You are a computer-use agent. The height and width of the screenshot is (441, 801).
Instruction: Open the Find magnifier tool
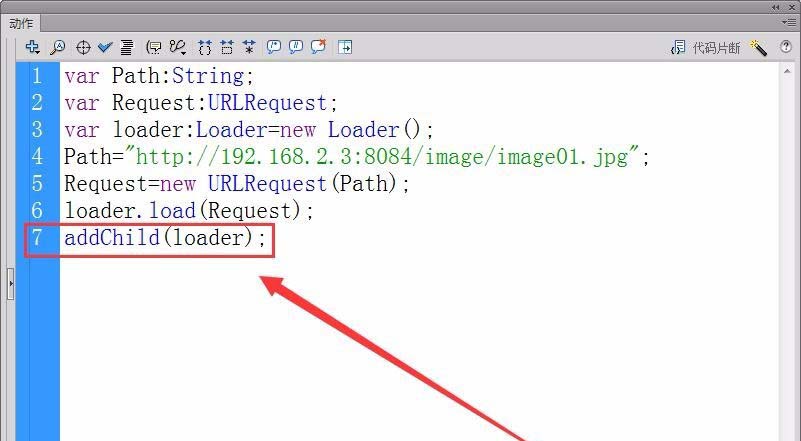pos(57,48)
